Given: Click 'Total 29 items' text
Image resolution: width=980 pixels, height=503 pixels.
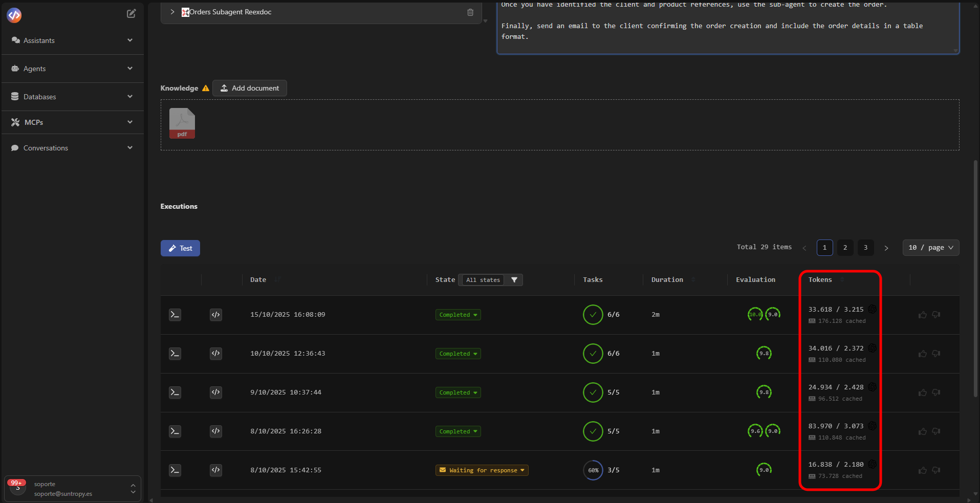Looking at the screenshot, I should coord(764,247).
